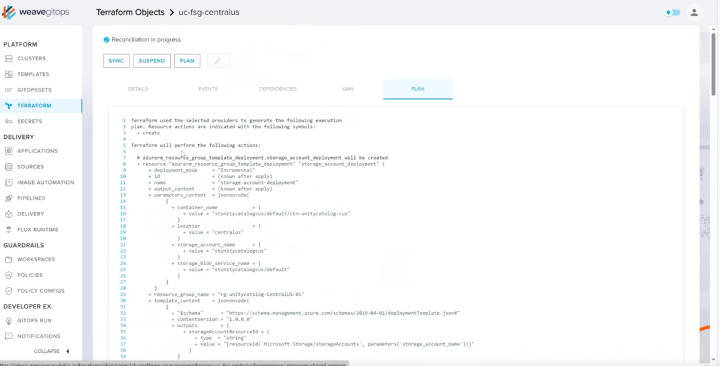
Task: Click the Weave GitOps logo
Action: tap(35, 12)
